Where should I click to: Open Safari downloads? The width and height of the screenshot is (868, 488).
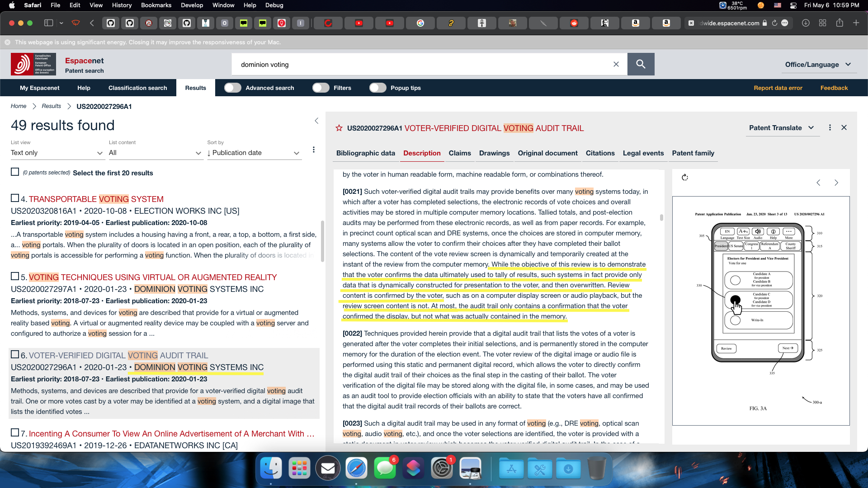[806, 23]
